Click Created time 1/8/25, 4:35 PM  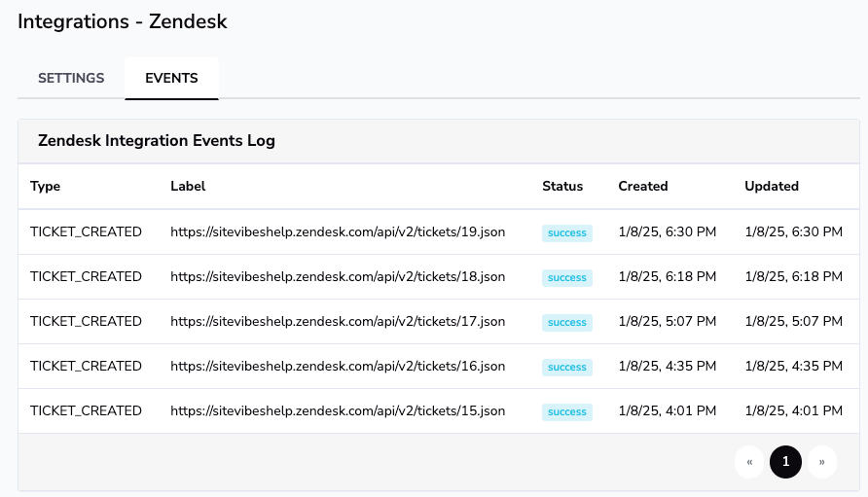(x=667, y=367)
